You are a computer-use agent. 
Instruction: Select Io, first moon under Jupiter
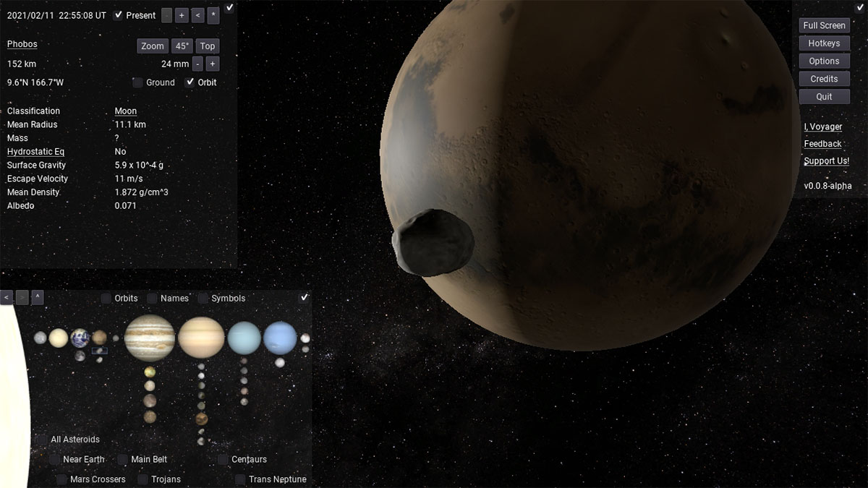(x=150, y=372)
